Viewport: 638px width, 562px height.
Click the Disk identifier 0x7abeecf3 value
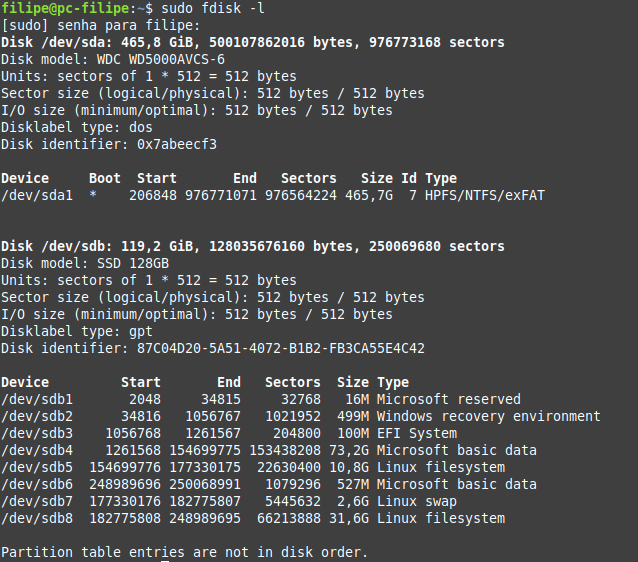pyautogui.click(x=177, y=144)
